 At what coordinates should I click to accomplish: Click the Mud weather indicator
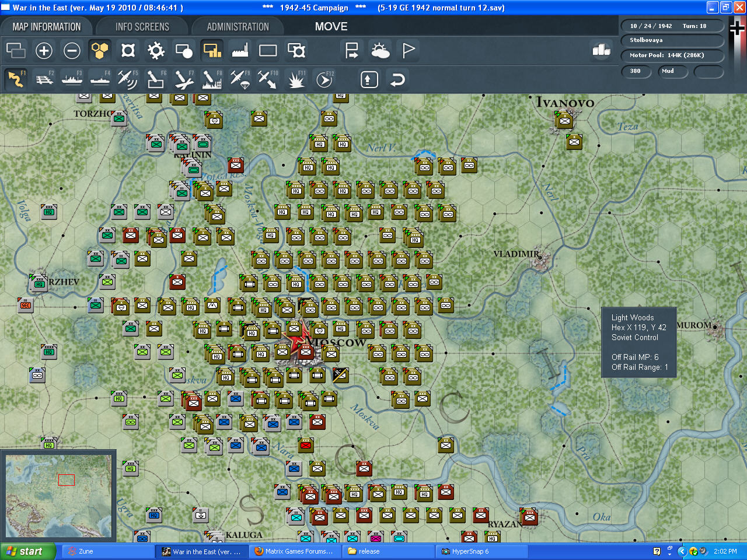click(x=672, y=71)
